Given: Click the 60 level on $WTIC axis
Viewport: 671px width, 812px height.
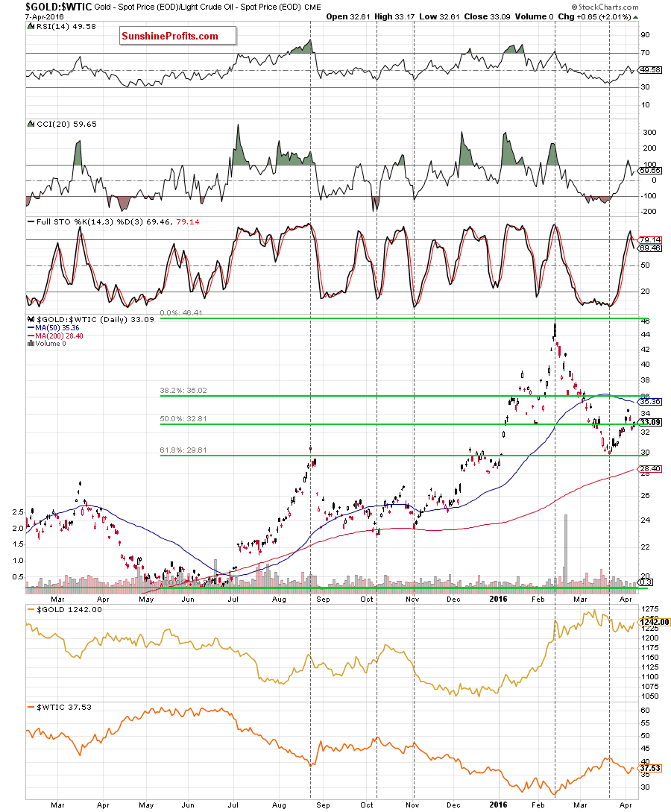Looking at the screenshot, I should tap(645, 710).
